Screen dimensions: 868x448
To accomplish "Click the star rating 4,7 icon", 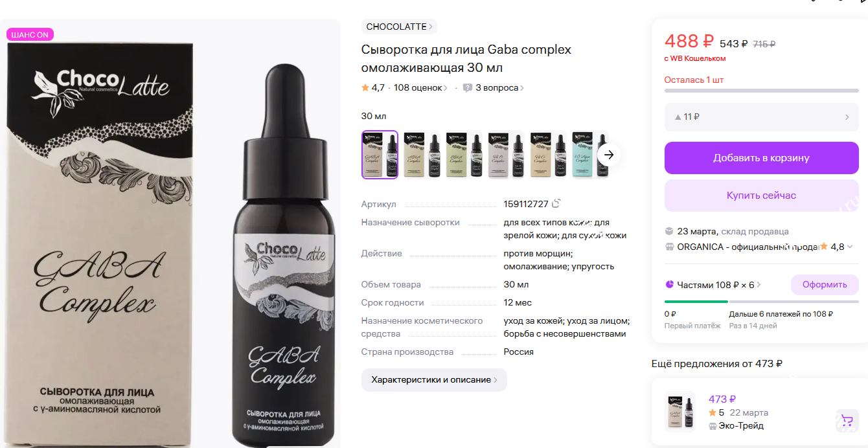I will click(x=365, y=87).
